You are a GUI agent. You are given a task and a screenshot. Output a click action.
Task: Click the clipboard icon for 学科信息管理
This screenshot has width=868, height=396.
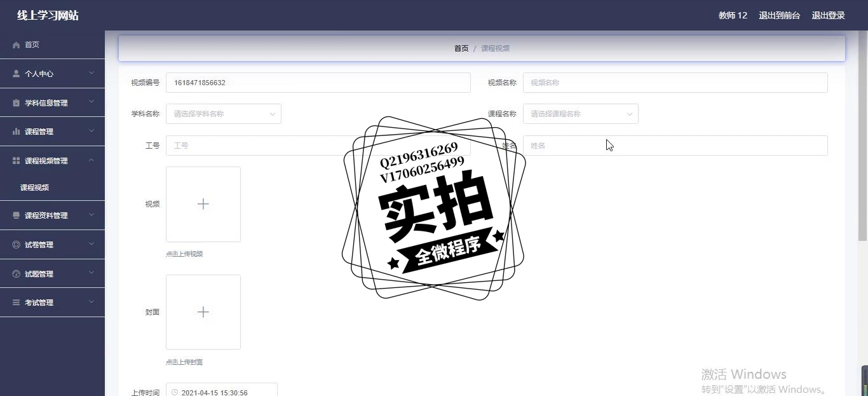pyautogui.click(x=17, y=103)
